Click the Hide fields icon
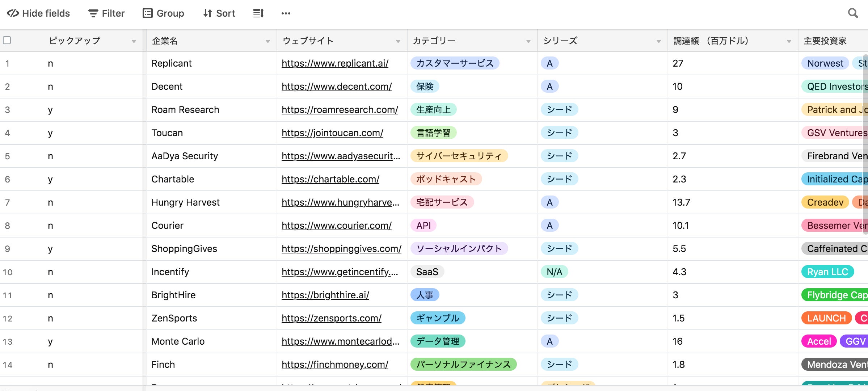The height and width of the screenshot is (391, 868). 13,13
